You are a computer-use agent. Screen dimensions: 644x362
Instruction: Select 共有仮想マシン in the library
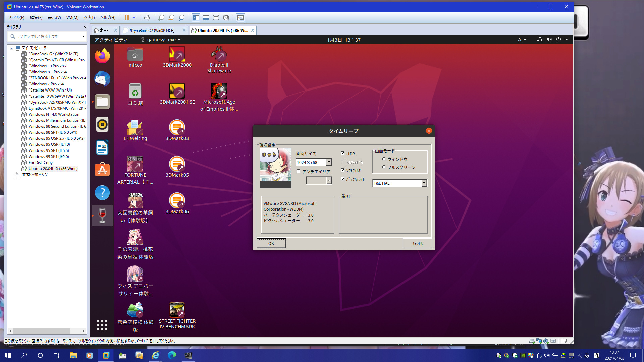click(35, 175)
